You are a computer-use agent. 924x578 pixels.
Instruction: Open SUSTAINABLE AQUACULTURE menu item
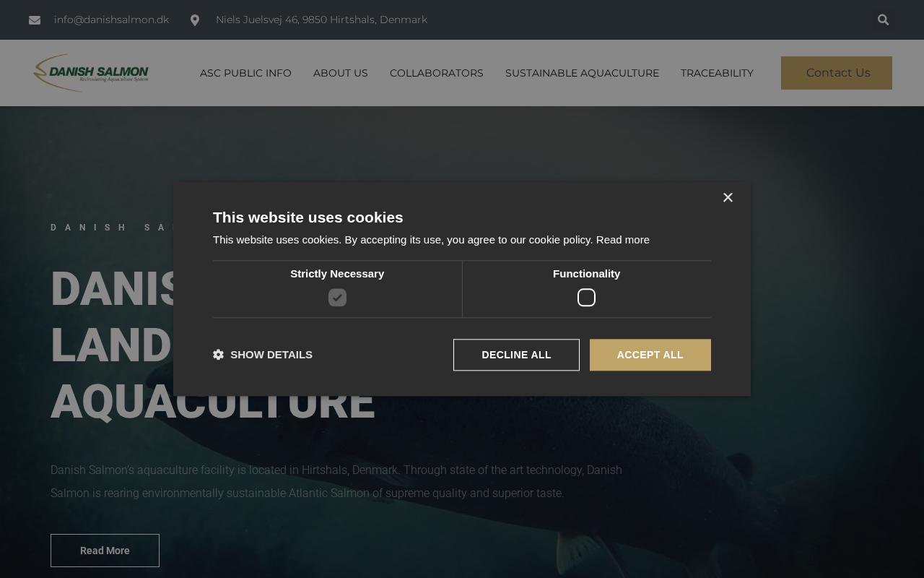coord(582,73)
